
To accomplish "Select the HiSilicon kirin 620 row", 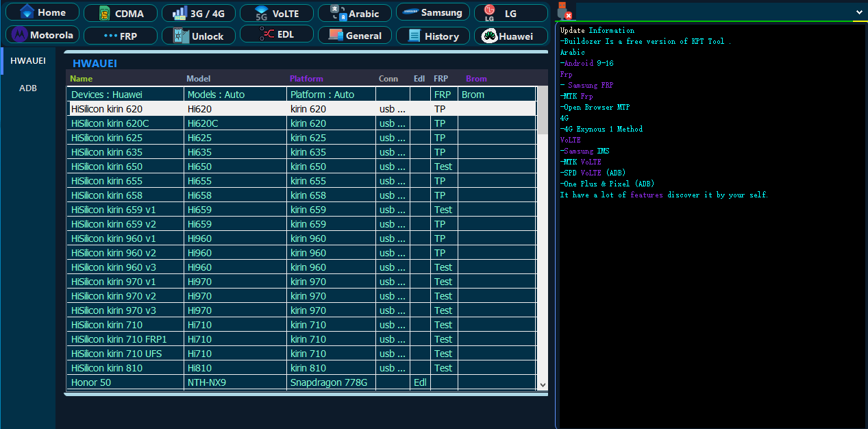I will click(301, 109).
